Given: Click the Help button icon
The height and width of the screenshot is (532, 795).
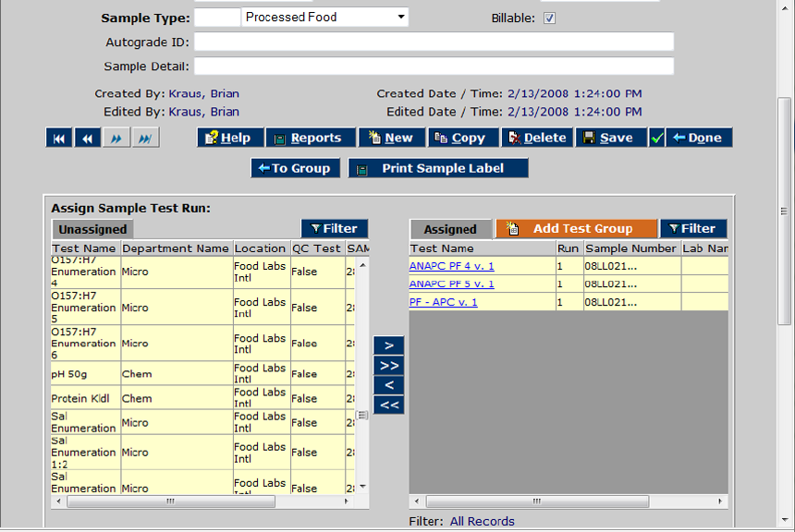Looking at the screenshot, I should click(x=212, y=138).
